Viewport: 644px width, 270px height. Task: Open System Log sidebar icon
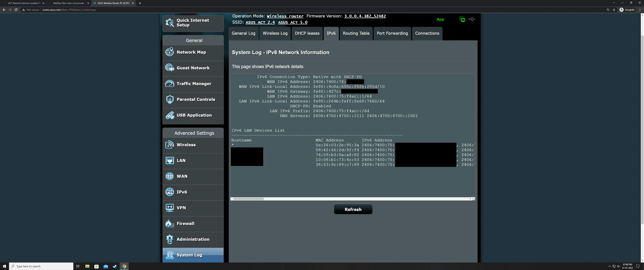point(169,255)
